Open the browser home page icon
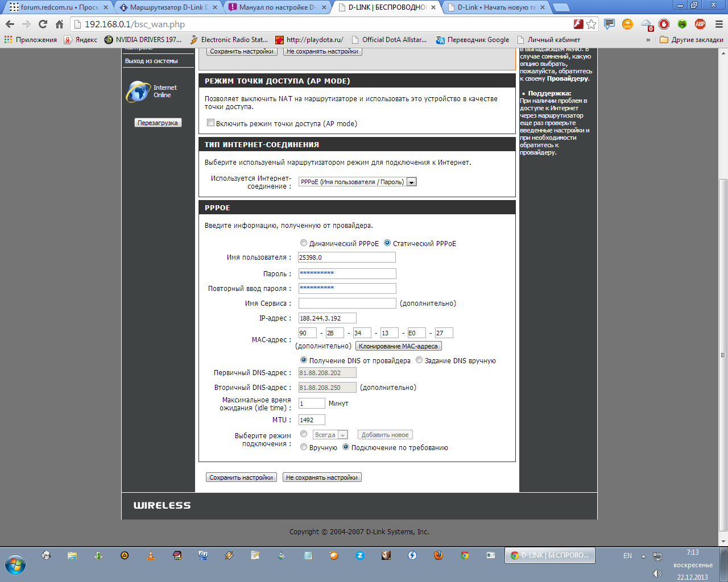Image resolution: width=728 pixels, height=582 pixels. click(59, 24)
